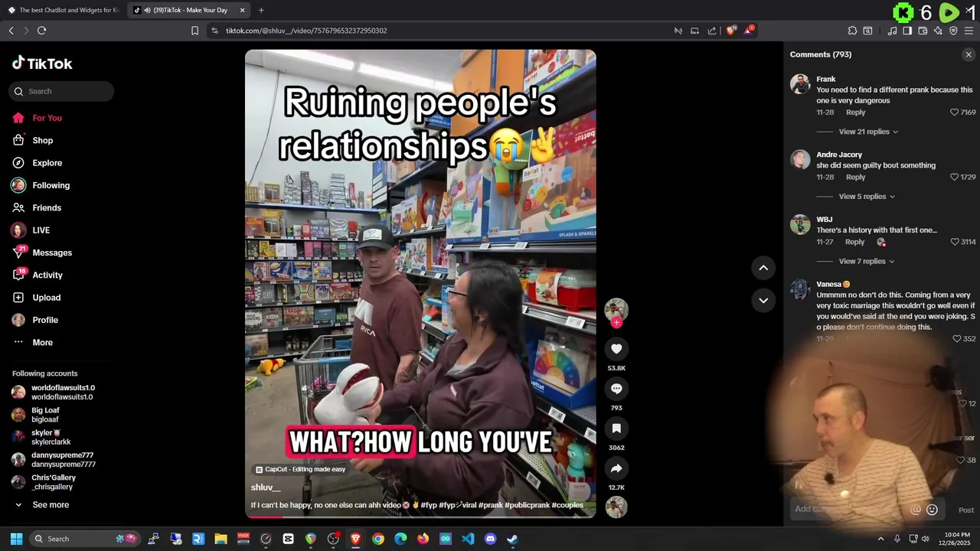This screenshot has width=980, height=551.
Task: Like WBJ's comment
Action: (954, 242)
